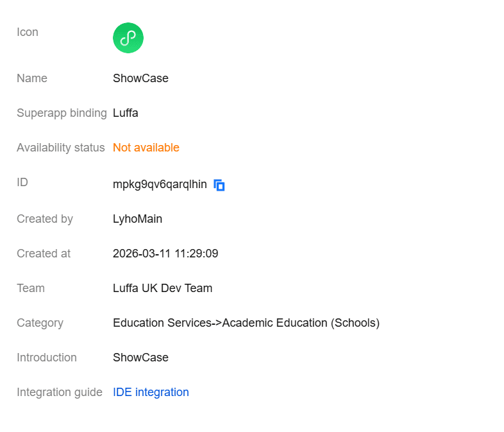This screenshot has height=432, width=504.
Task: Copy the mini program ID
Action: coord(219,185)
